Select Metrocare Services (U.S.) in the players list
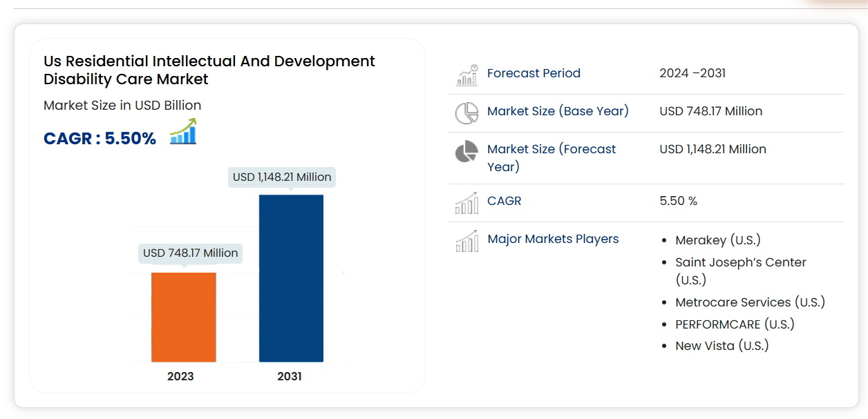The height and width of the screenshot is (419, 868). pos(750,302)
